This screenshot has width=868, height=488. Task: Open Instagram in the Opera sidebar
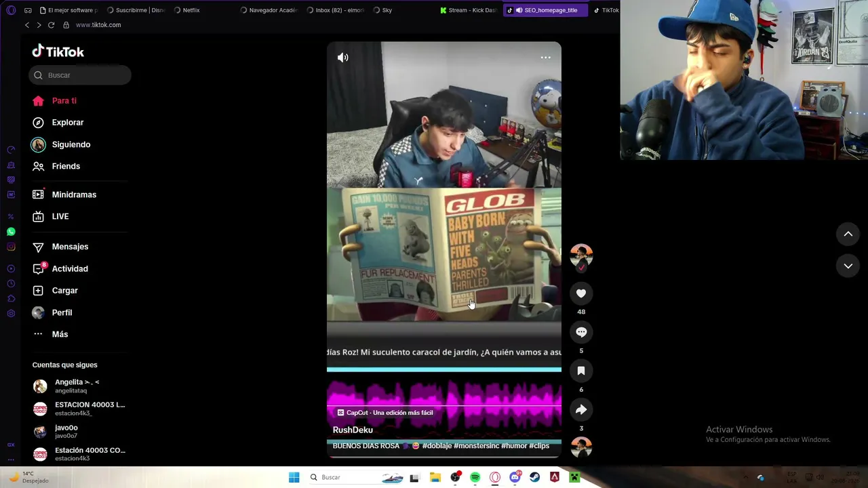click(x=11, y=247)
